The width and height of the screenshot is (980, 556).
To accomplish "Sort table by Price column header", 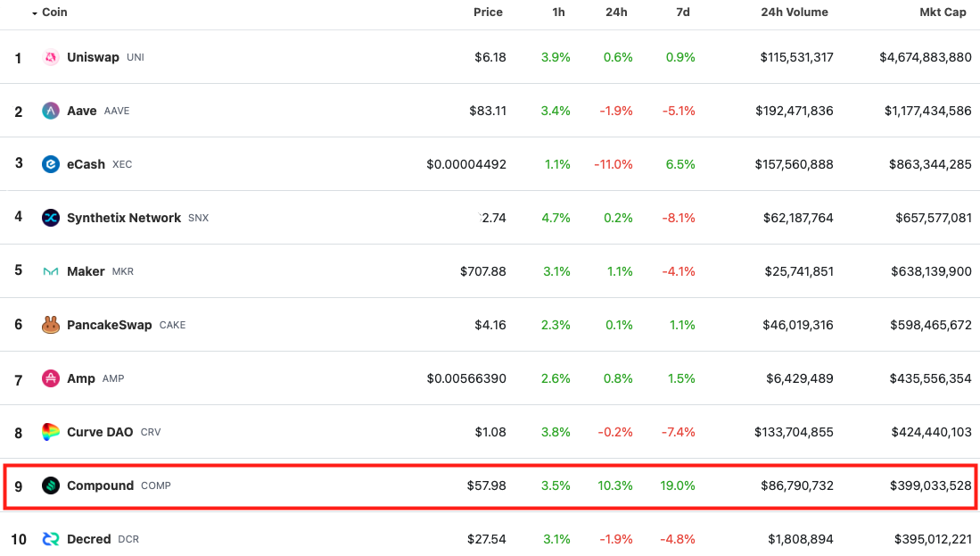I will 488,12.
